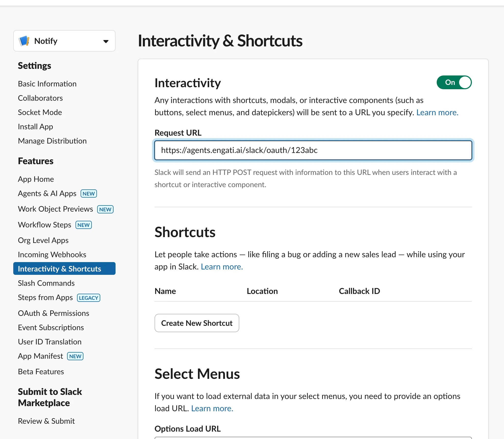The width and height of the screenshot is (504, 439).
Task: Click the Settings section heading
Action: [34, 66]
